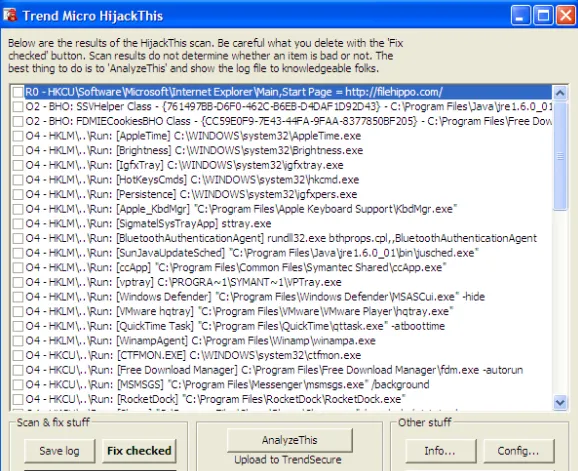Click the Fix checked button
The image size is (578, 471).
(x=139, y=451)
